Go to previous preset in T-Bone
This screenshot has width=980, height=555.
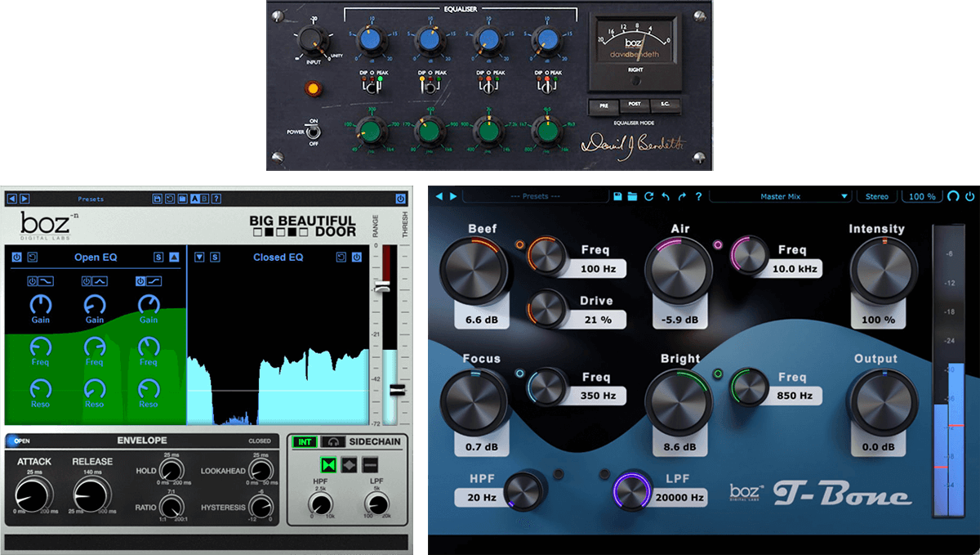pos(439,196)
